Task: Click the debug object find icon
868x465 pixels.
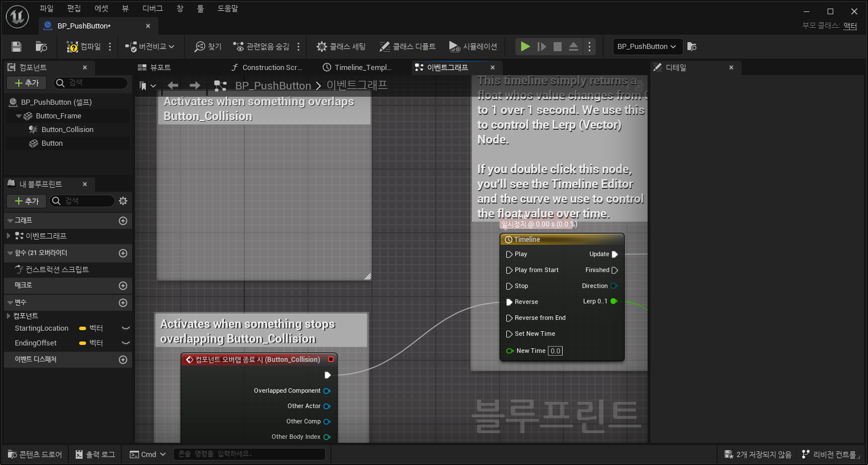Action: pyautogui.click(x=692, y=47)
